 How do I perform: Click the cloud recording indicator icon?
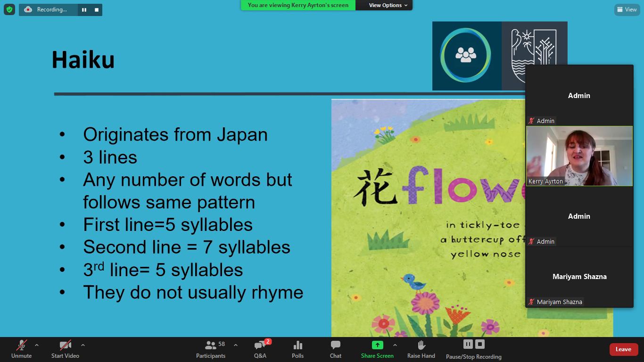click(x=28, y=9)
